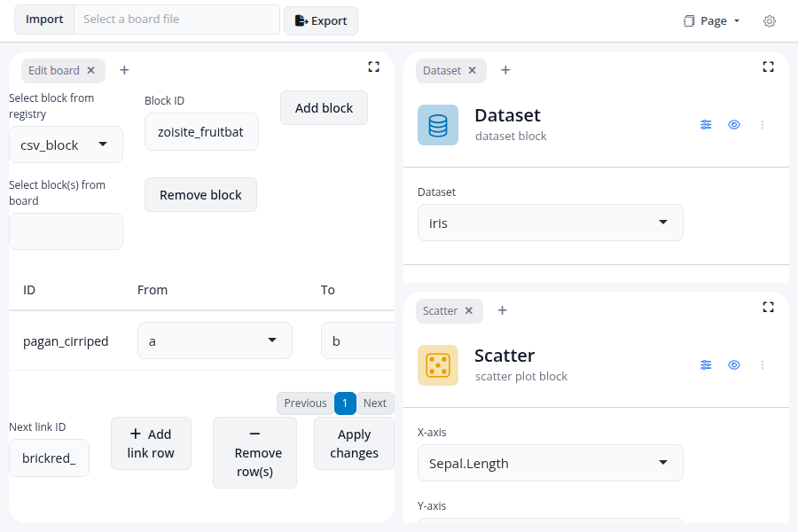Screen dimensions: 798x532
Task: Add new tab next to Scatter
Action: coord(502,310)
